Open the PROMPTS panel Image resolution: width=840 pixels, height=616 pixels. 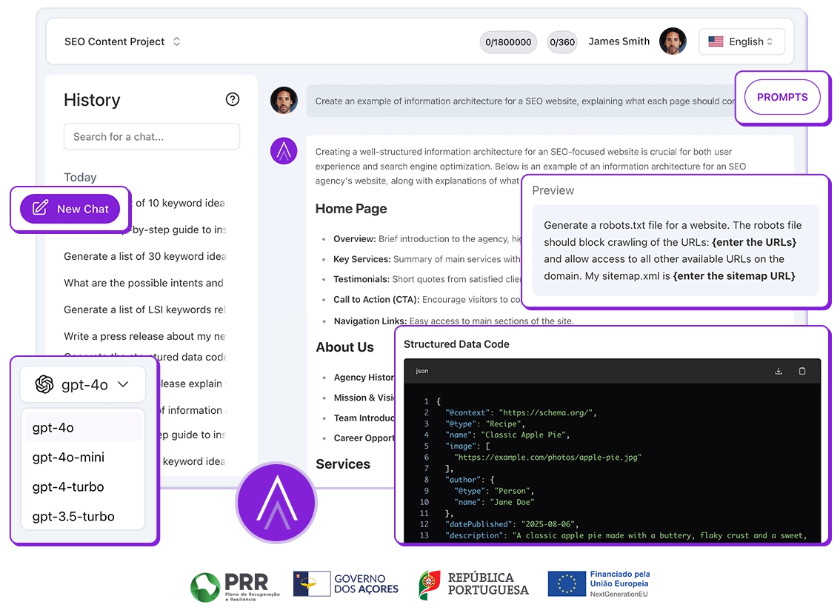click(781, 97)
